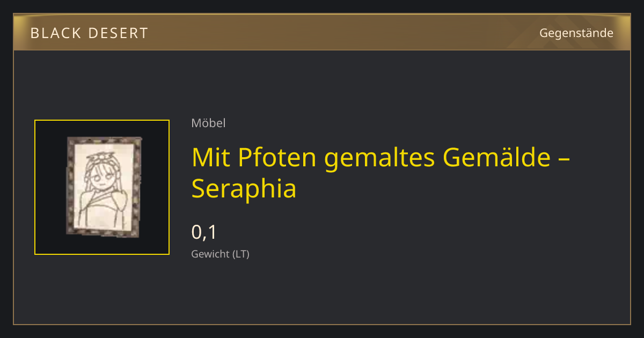Open the Mit Pfoten gemaltes Gemälde title
The width and height of the screenshot is (644, 338).
(381, 173)
